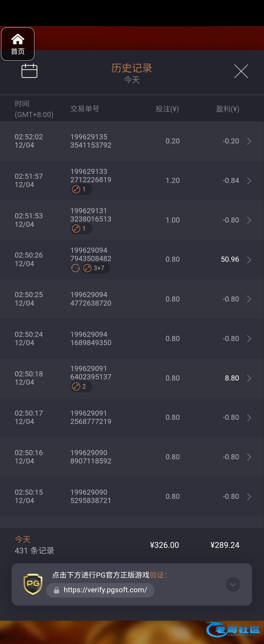This screenshot has height=644, width=264.
Task: Click the orange 验证 verification text
Action: (156, 575)
